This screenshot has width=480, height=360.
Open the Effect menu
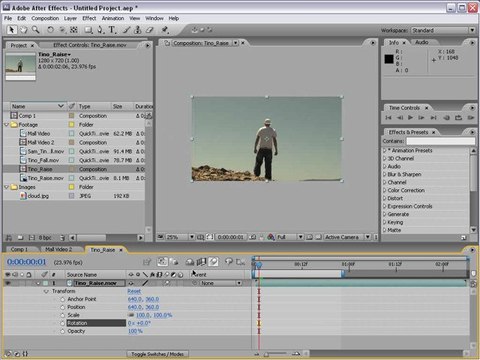point(89,18)
